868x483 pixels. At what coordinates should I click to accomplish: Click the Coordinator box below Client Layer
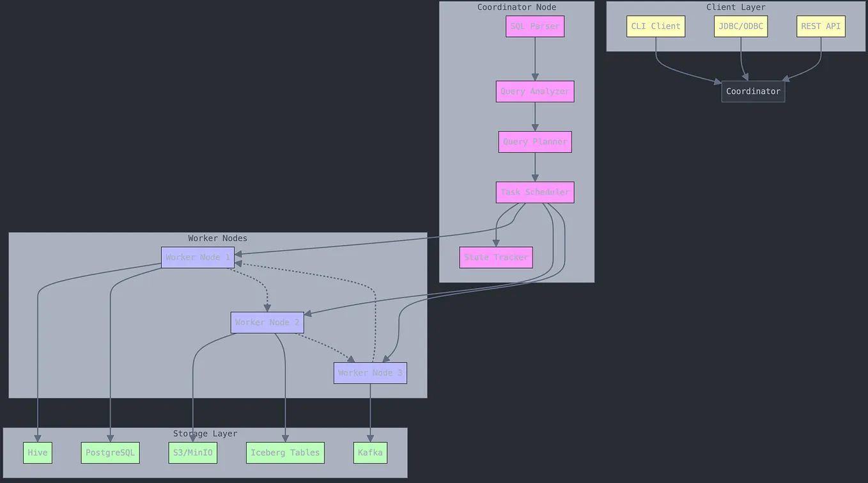pos(753,91)
